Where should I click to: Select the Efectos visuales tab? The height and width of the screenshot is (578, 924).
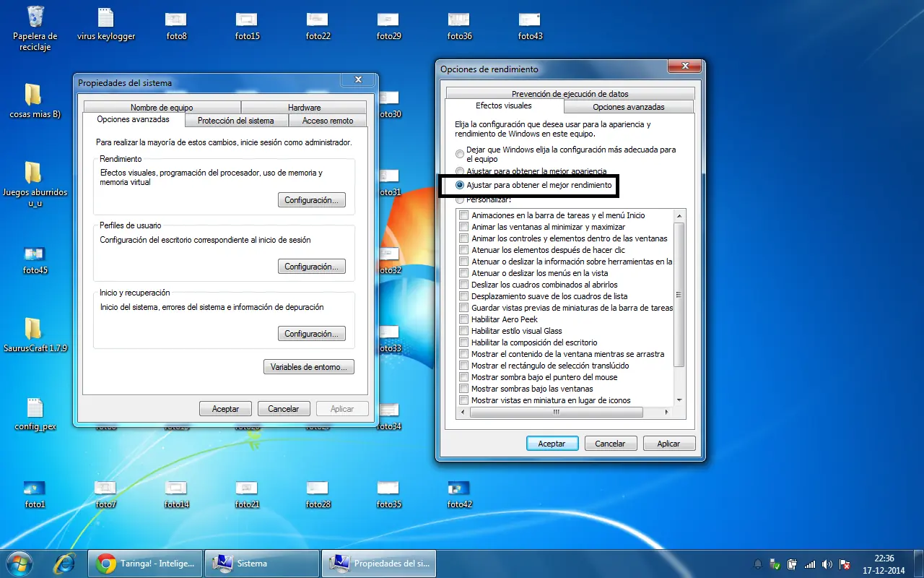(x=504, y=106)
